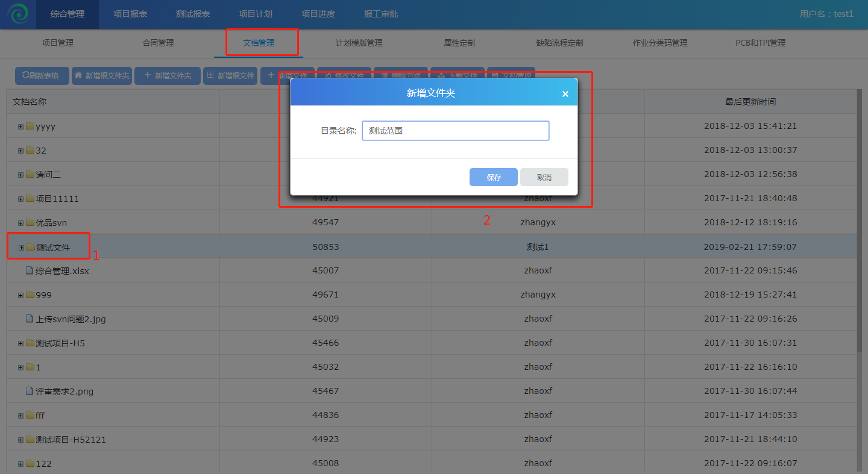
Task: Cancel the dialog with 取消
Action: (544, 178)
